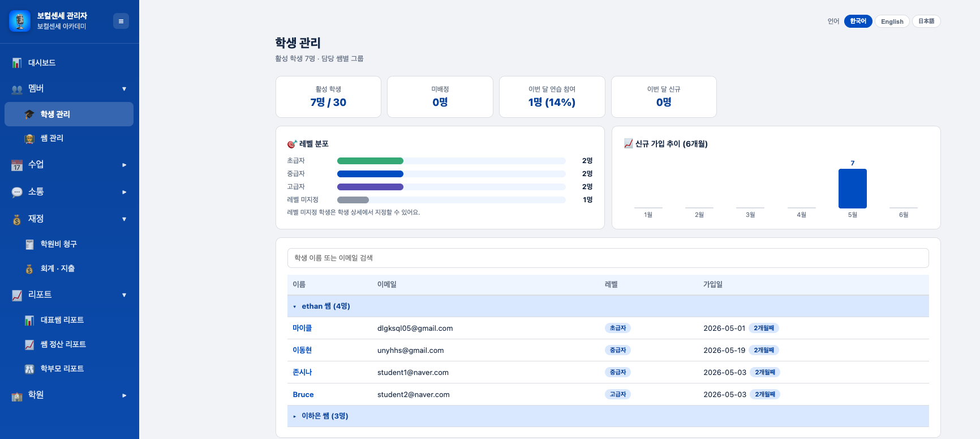Click the 대표쌤 리포트 bar chart icon

(29, 320)
